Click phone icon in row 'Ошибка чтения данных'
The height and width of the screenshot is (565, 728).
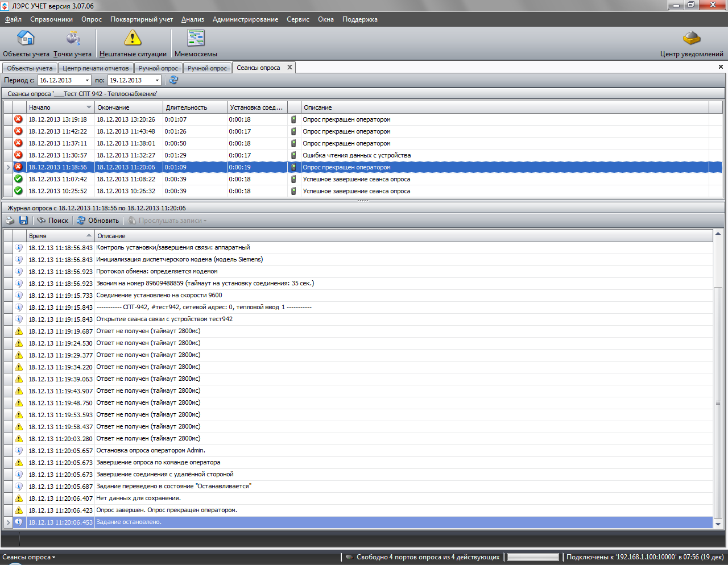pyautogui.click(x=294, y=155)
